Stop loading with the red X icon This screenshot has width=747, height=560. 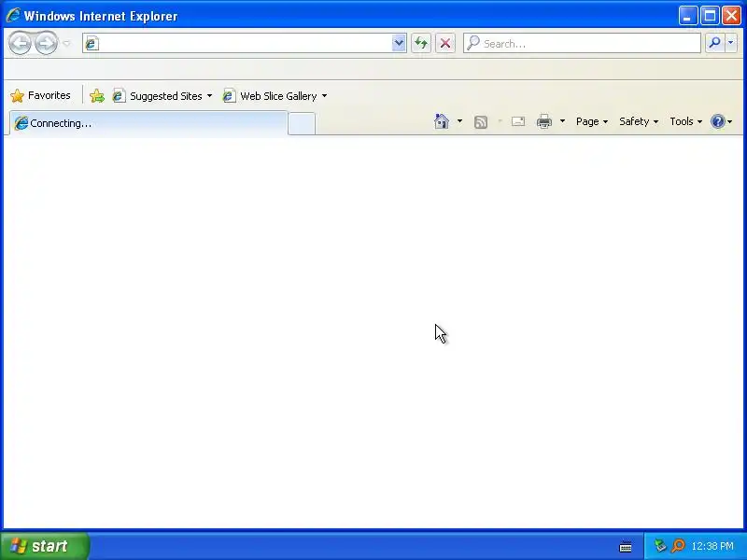click(x=445, y=43)
